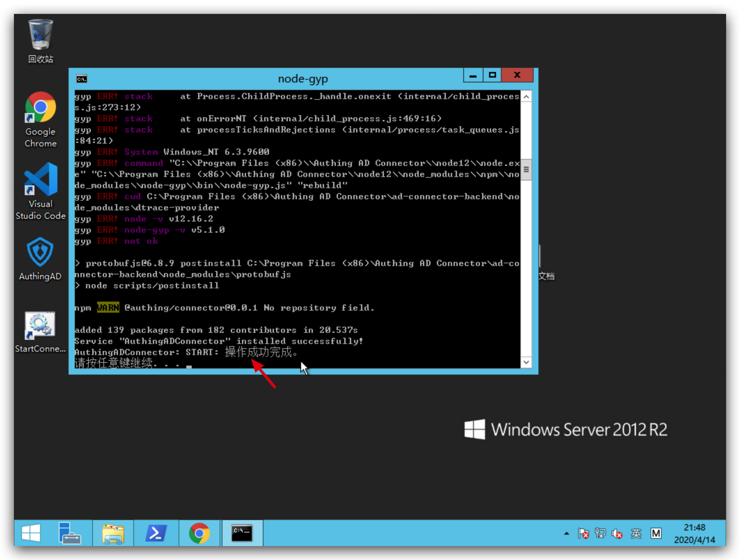
Task: Switch input language via 英 indicator
Action: pyautogui.click(x=636, y=533)
